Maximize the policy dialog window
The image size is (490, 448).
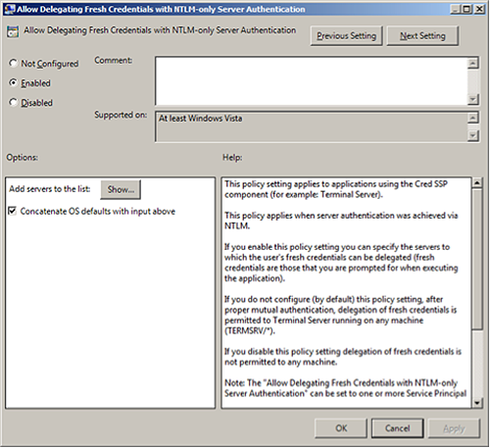pyautogui.click(x=467, y=9)
